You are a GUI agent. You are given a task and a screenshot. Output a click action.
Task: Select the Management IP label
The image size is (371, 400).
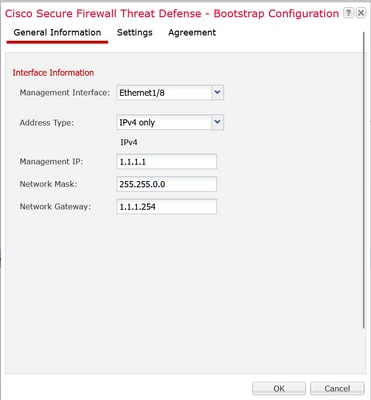(x=51, y=162)
